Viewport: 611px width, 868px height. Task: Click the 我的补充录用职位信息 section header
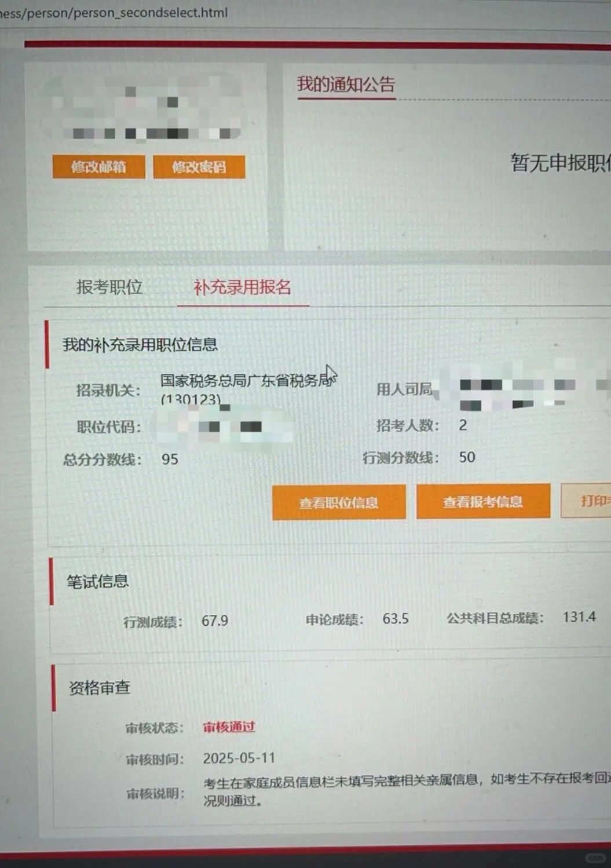tap(140, 345)
